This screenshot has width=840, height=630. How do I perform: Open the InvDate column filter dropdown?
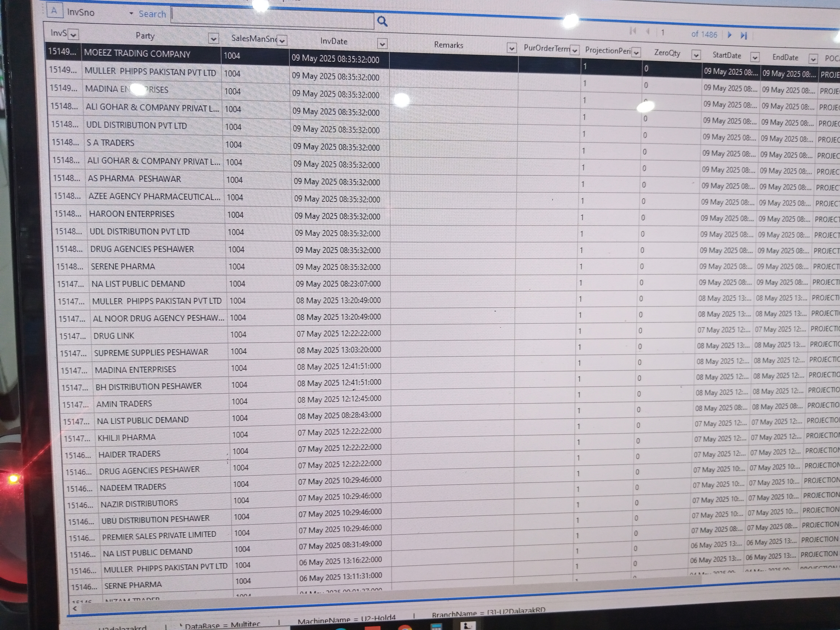point(382,44)
